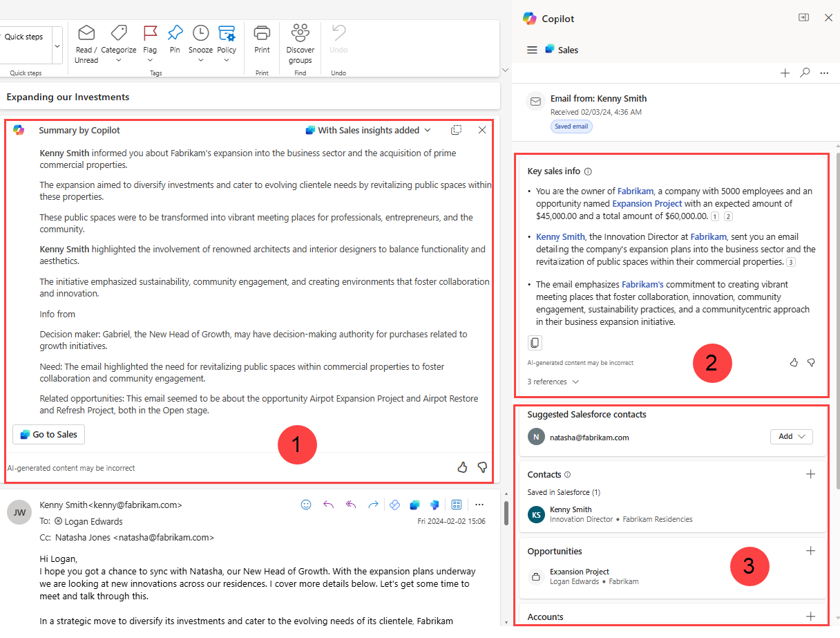Collapse the ribbon with chevron
840x638 pixels.
(505, 70)
